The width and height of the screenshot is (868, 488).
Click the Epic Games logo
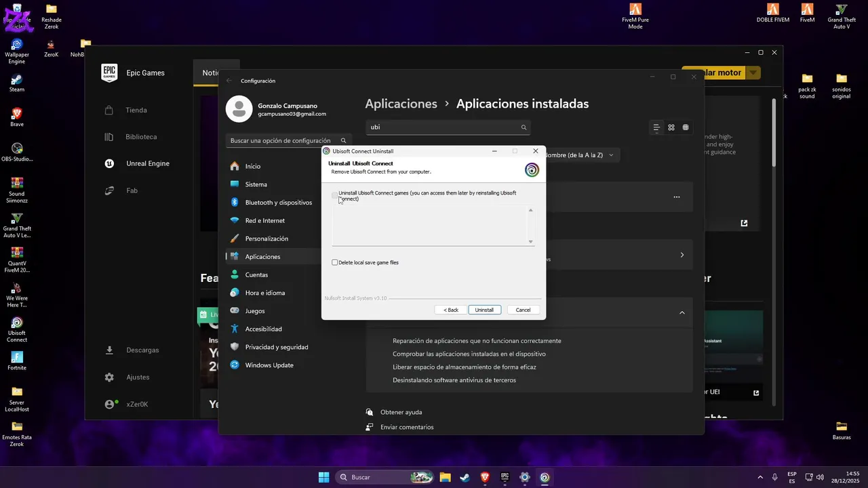click(x=109, y=73)
